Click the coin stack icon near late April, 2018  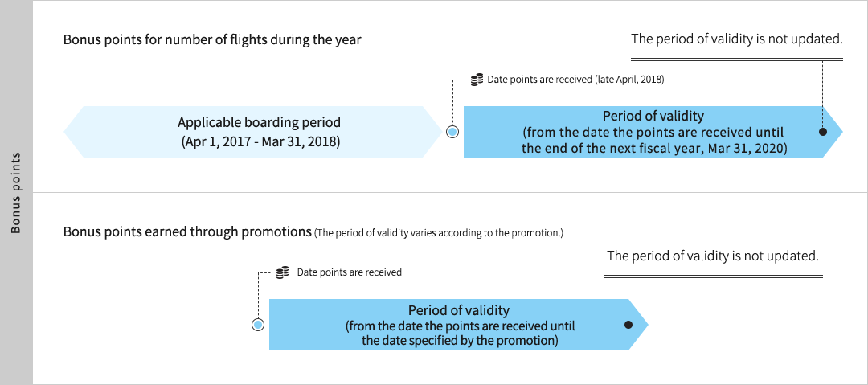click(477, 80)
